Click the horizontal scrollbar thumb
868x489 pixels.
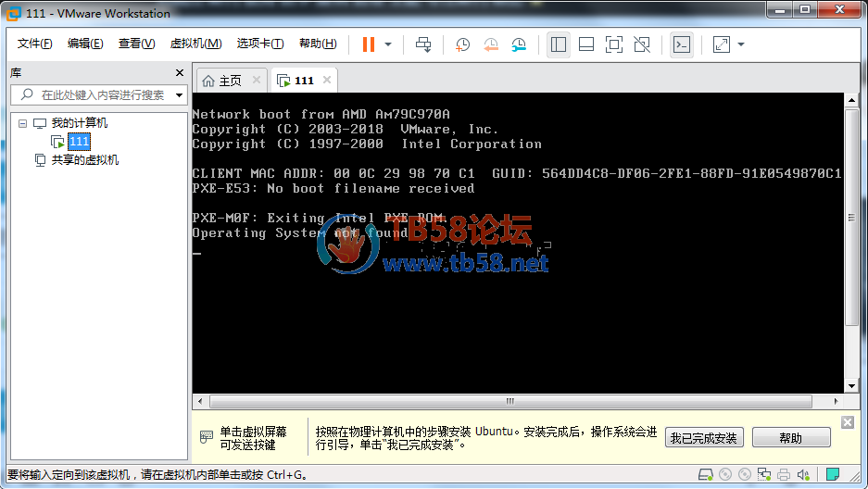(x=510, y=401)
